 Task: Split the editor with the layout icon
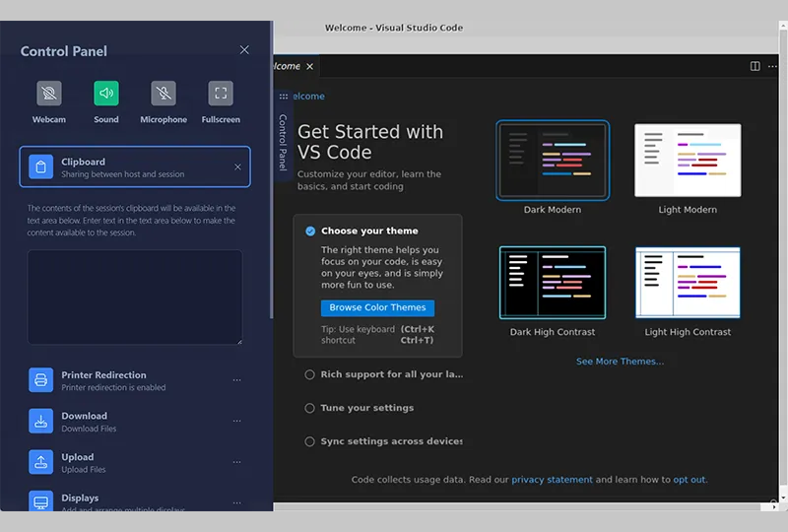point(755,66)
